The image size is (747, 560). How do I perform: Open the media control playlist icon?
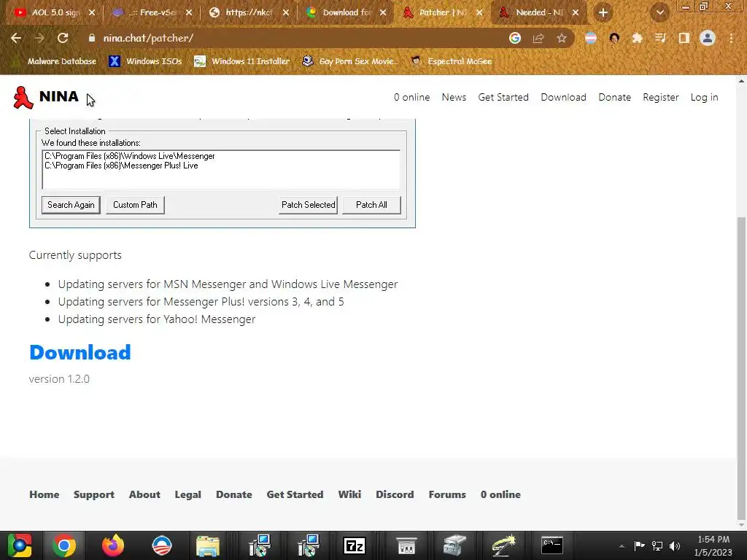pos(660,38)
